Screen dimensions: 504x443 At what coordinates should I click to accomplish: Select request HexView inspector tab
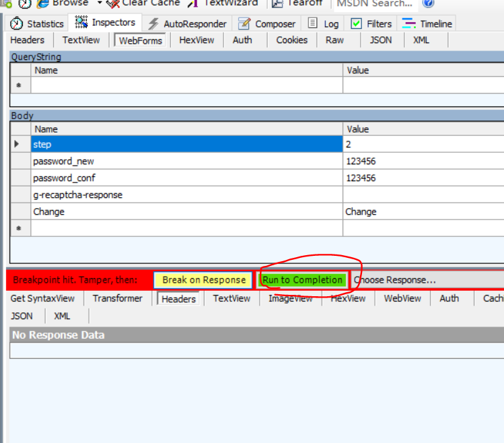(x=196, y=40)
